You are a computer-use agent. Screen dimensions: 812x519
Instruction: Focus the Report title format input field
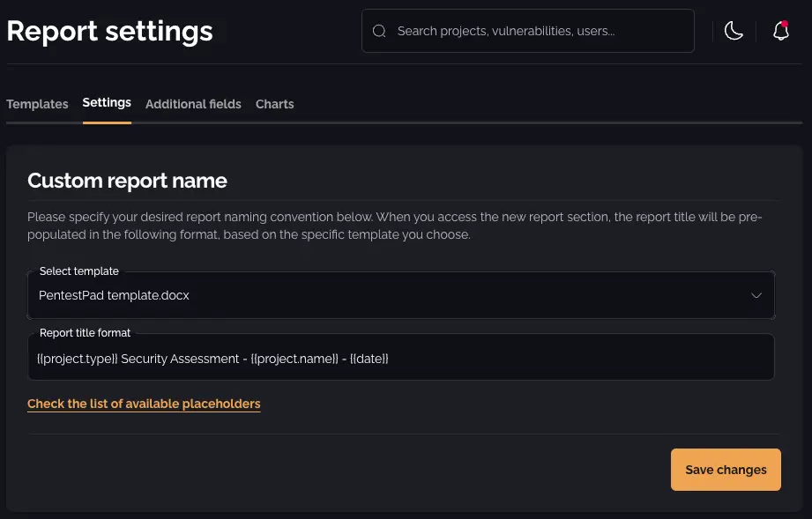(401, 357)
